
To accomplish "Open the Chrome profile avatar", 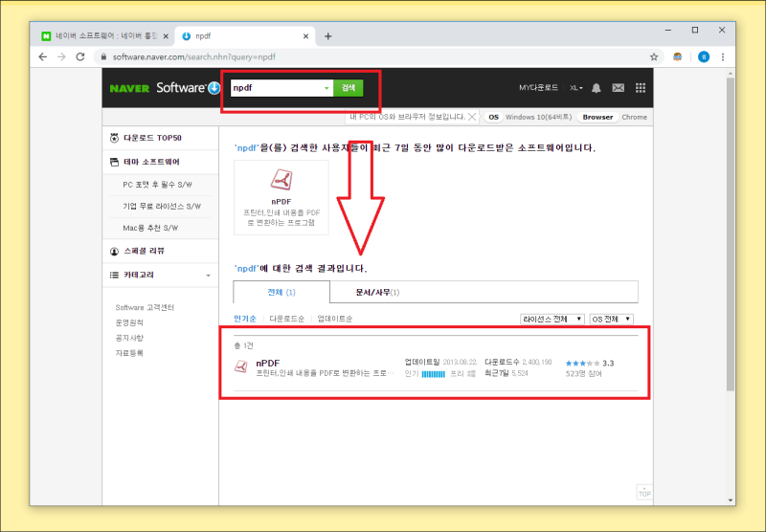I will tap(704, 57).
